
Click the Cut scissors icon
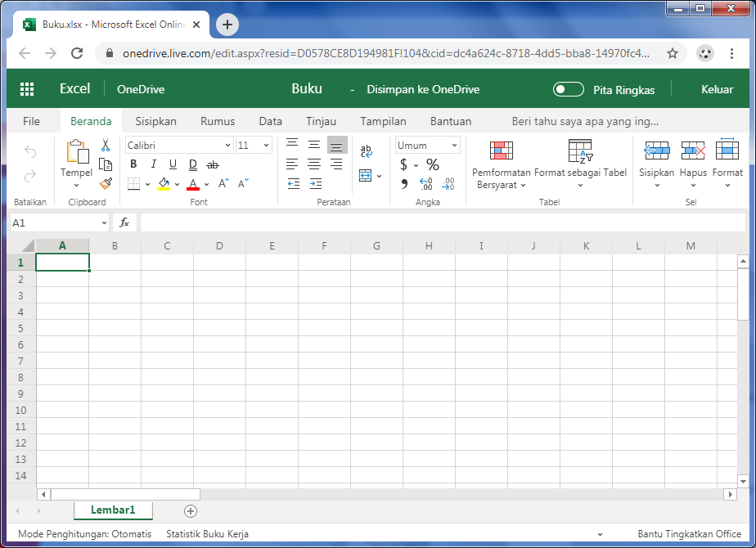[105, 146]
